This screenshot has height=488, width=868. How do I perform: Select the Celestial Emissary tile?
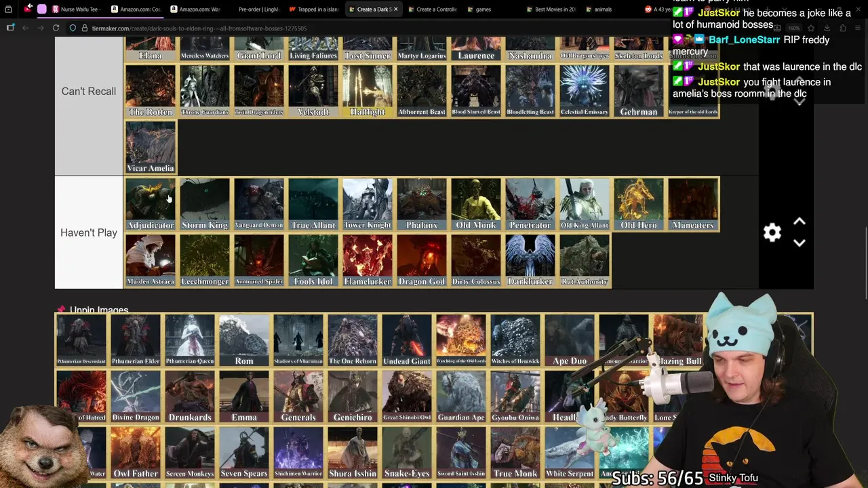pos(585,91)
